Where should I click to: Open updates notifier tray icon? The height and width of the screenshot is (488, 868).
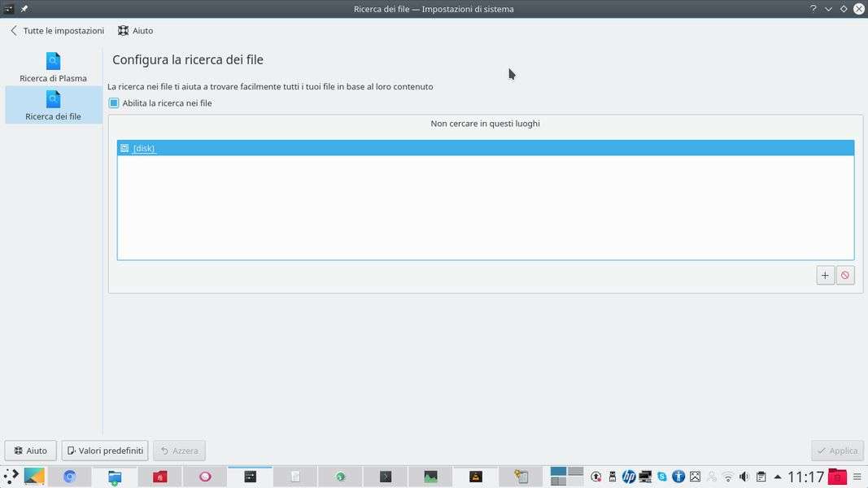(595, 477)
